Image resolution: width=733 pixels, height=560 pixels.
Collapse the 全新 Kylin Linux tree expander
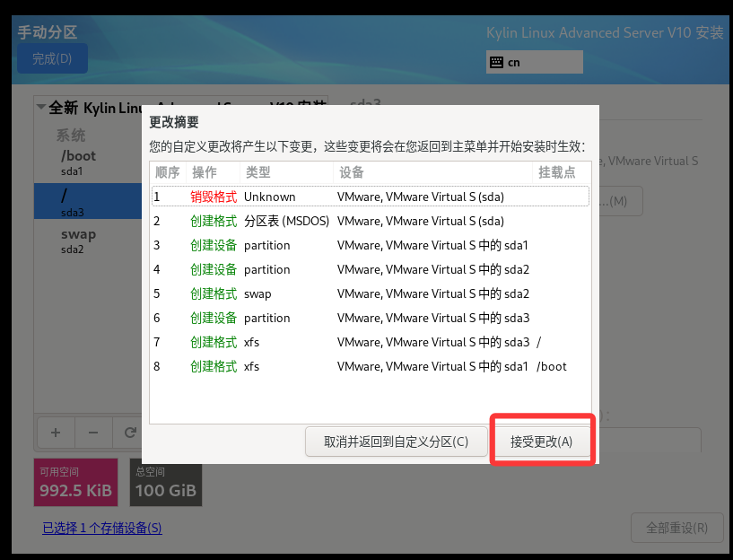coord(40,108)
